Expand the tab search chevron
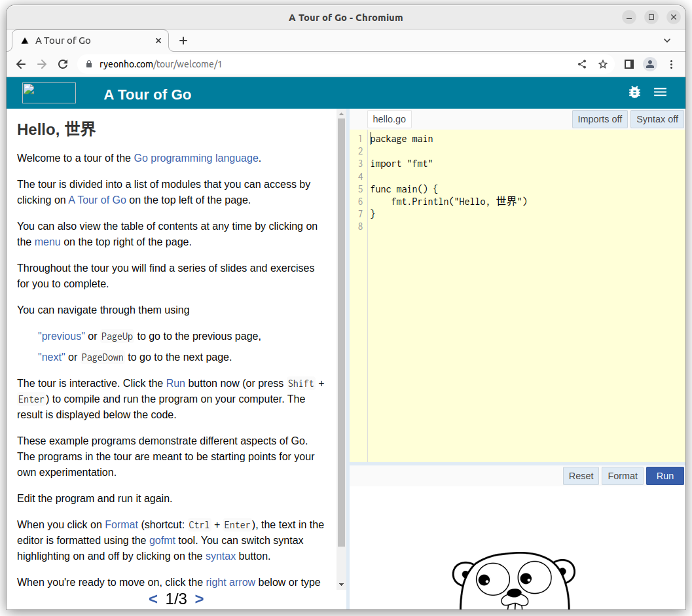 667,41
